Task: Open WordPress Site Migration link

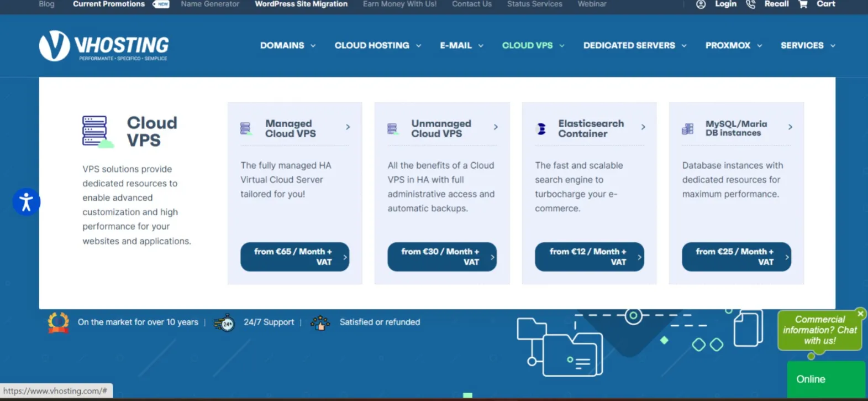Action: [301, 4]
